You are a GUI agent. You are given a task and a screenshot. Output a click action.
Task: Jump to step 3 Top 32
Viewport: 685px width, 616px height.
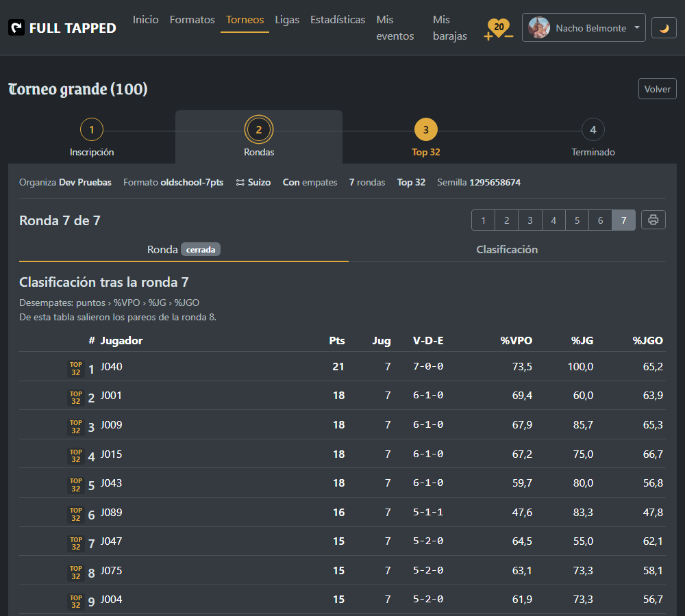[x=426, y=137]
